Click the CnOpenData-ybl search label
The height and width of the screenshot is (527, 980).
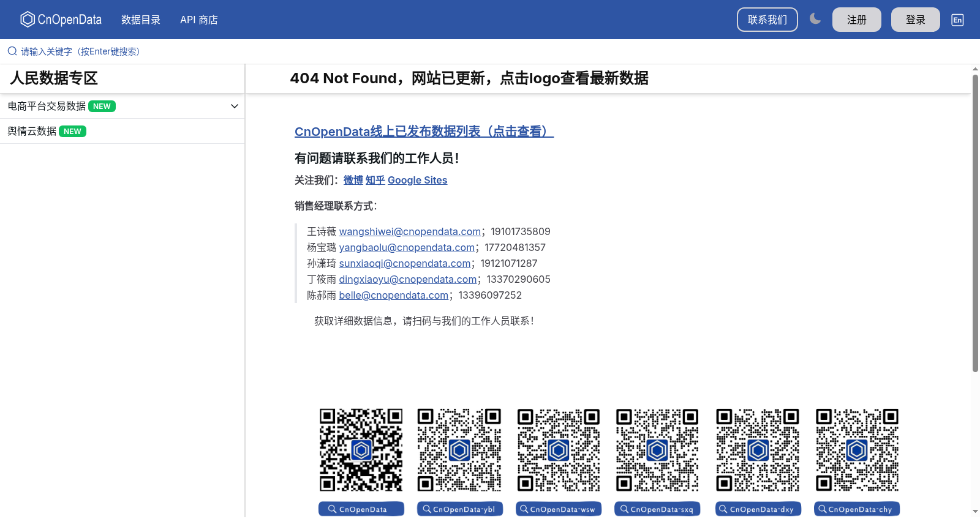460,509
